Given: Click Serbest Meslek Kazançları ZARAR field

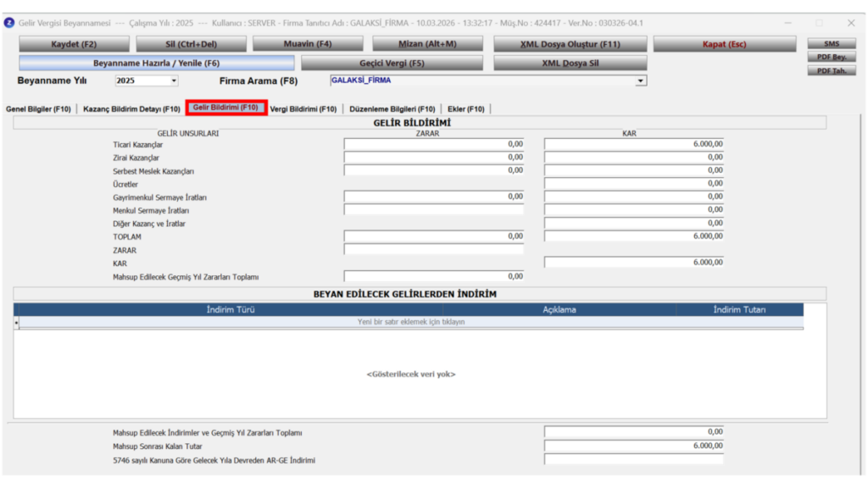Looking at the screenshot, I should (433, 170).
